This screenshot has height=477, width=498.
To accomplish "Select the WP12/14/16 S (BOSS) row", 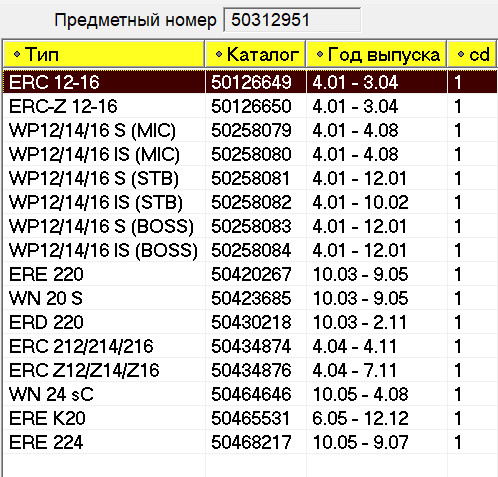I will click(250, 226).
